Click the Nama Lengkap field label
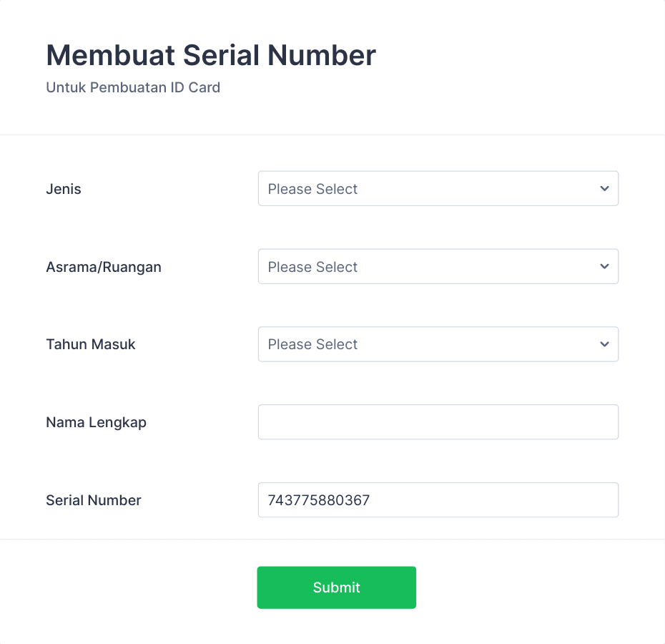The width and height of the screenshot is (665, 644). pyautogui.click(x=97, y=423)
